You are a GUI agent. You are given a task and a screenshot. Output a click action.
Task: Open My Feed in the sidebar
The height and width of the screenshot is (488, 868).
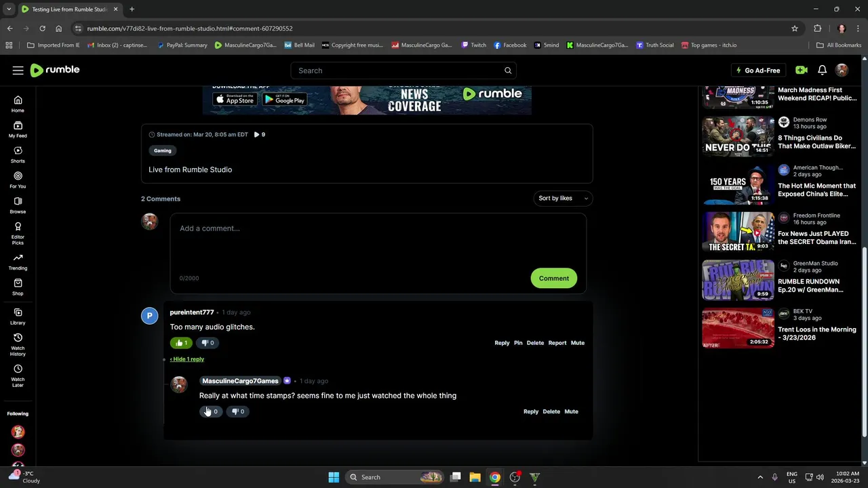18,129
